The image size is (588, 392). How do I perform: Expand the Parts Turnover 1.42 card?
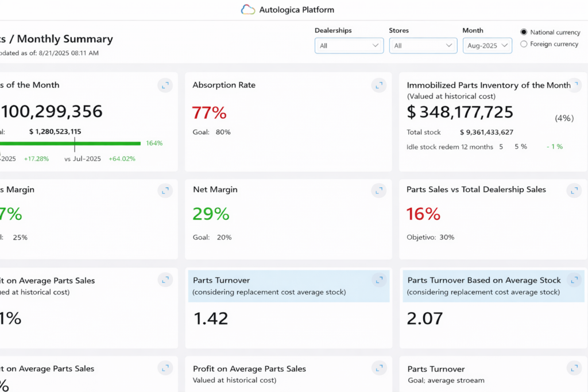[x=379, y=280]
